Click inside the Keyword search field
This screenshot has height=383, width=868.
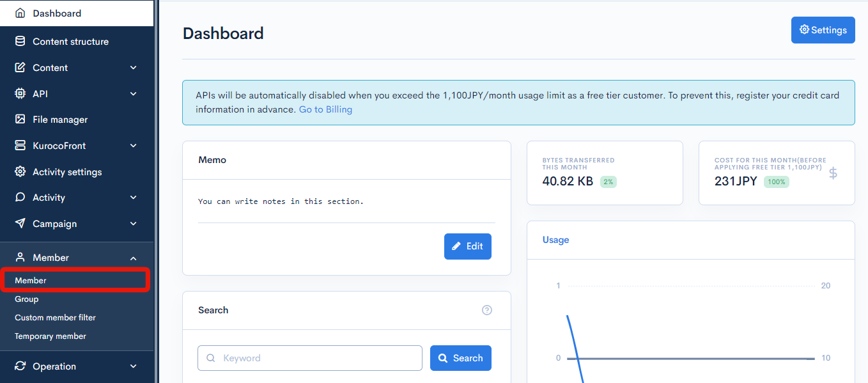[309, 358]
